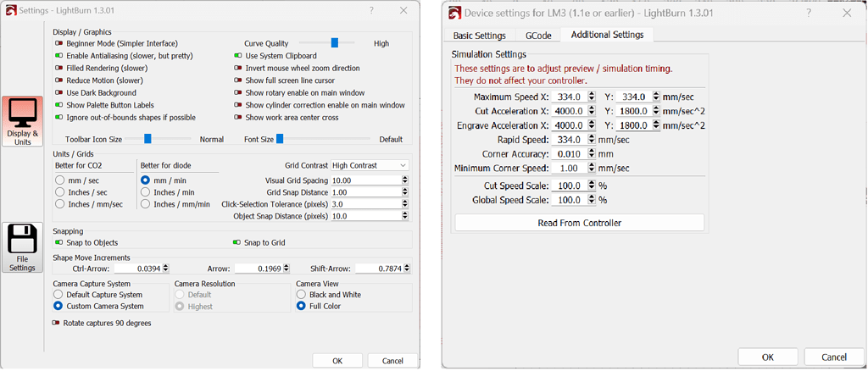Enable Show rotary enable on main window
The image size is (868, 371).
coord(238,93)
